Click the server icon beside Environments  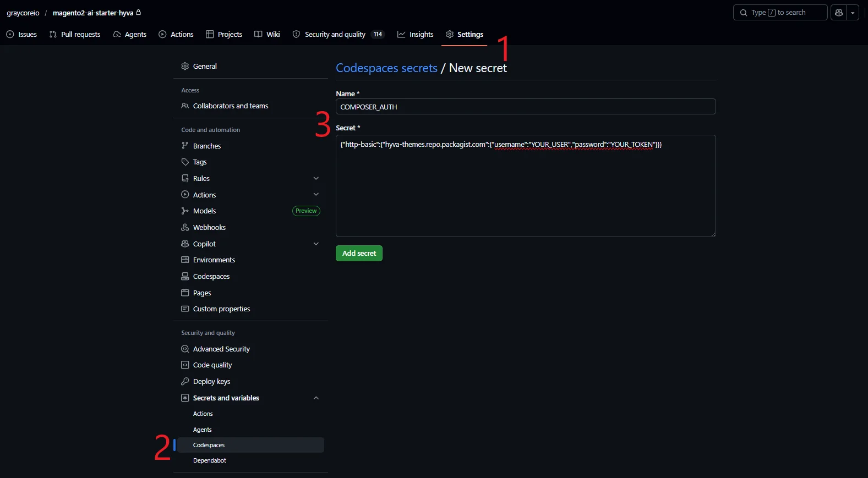click(x=185, y=260)
